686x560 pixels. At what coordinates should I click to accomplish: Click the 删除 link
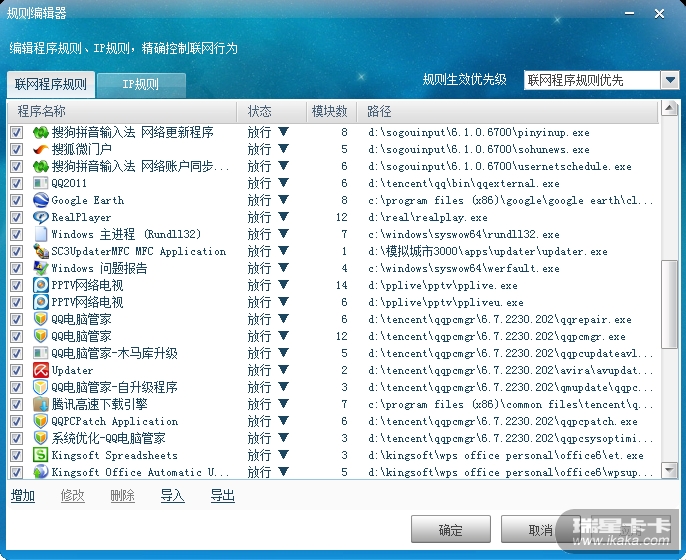(122, 496)
